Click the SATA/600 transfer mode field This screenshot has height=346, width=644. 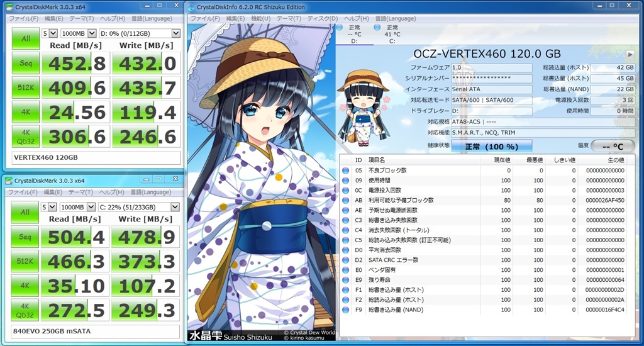[x=492, y=100]
